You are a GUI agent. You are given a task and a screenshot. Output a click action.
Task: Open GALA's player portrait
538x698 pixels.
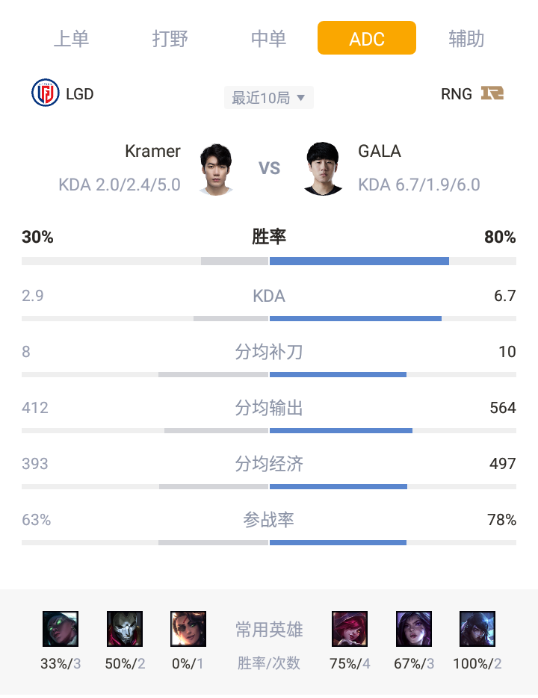(x=323, y=169)
